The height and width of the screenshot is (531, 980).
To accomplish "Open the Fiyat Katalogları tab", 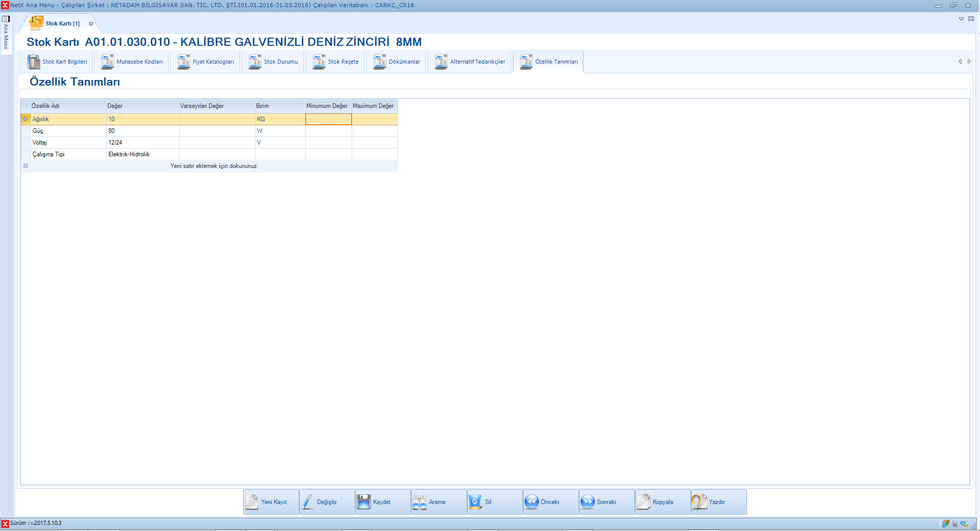I will (x=207, y=62).
